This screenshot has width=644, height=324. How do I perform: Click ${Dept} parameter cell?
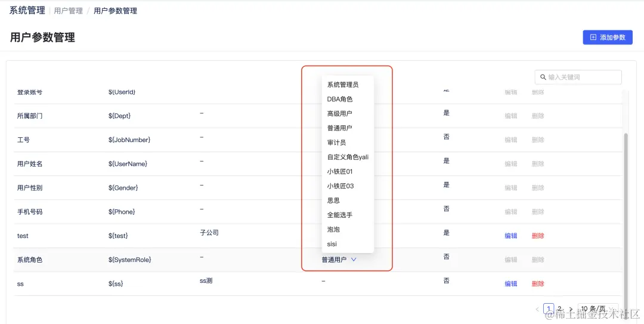[119, 116]
